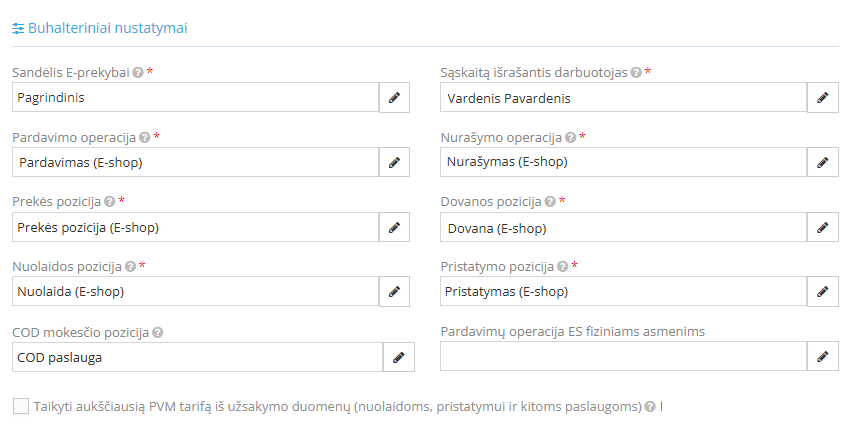
Task: Open editor for Nurašymas (E-shop) with pencil
Action: 823,162
